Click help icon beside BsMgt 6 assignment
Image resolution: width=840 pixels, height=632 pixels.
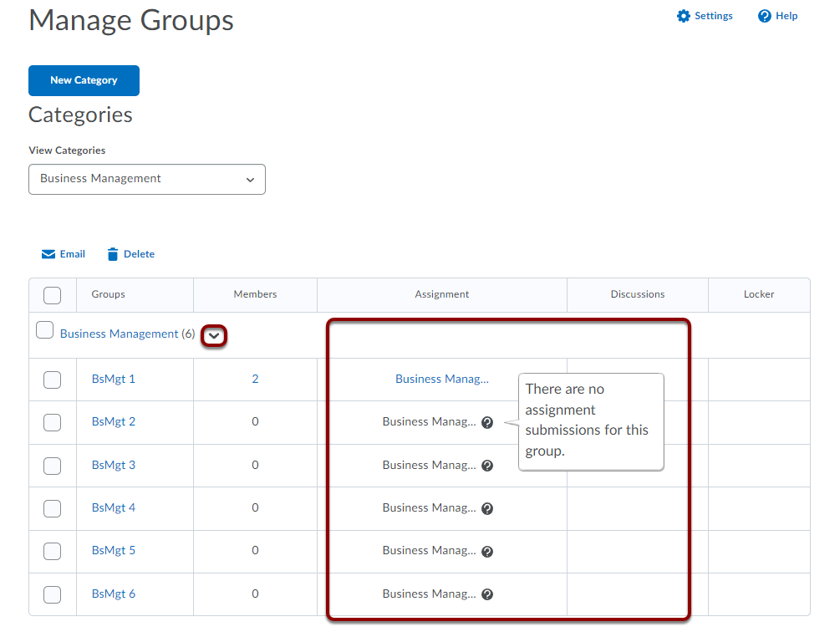pos(487,594)
